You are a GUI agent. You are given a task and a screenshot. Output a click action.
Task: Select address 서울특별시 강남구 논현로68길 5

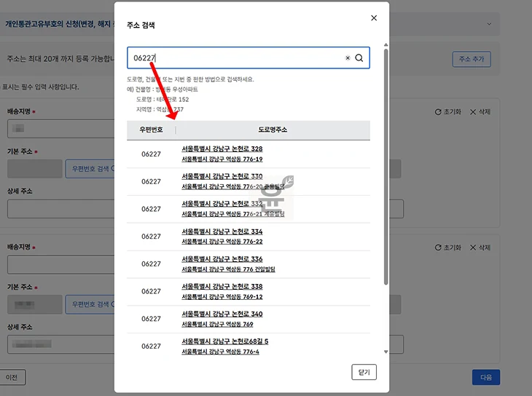point(224,341)
